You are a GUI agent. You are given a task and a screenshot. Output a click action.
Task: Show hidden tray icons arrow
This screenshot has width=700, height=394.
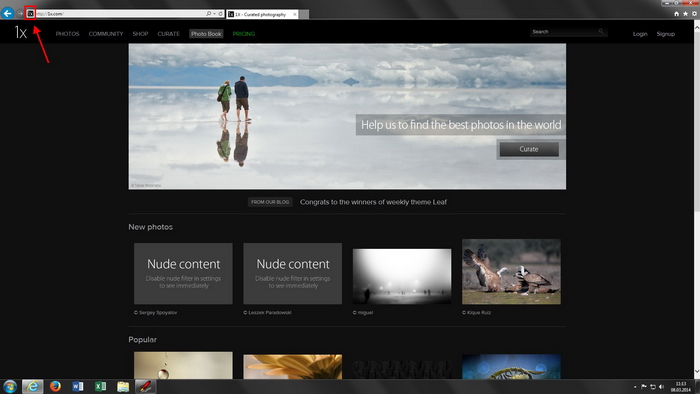(x=635, y=387)
